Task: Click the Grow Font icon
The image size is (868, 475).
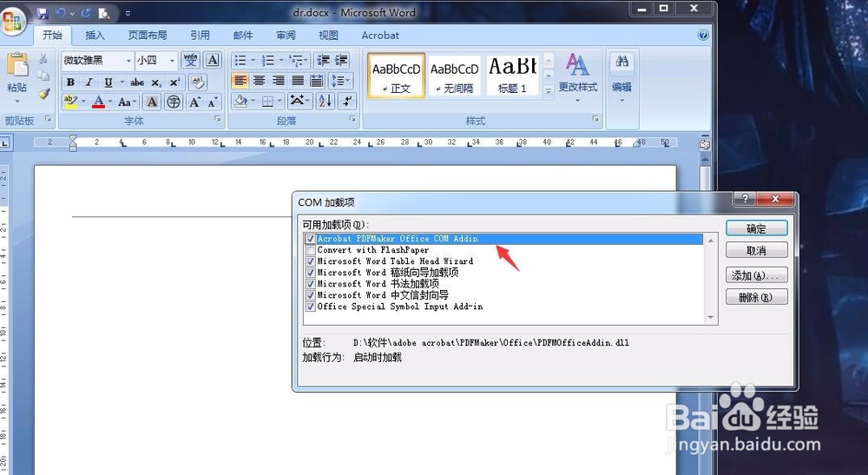Action: pos(194,102)
